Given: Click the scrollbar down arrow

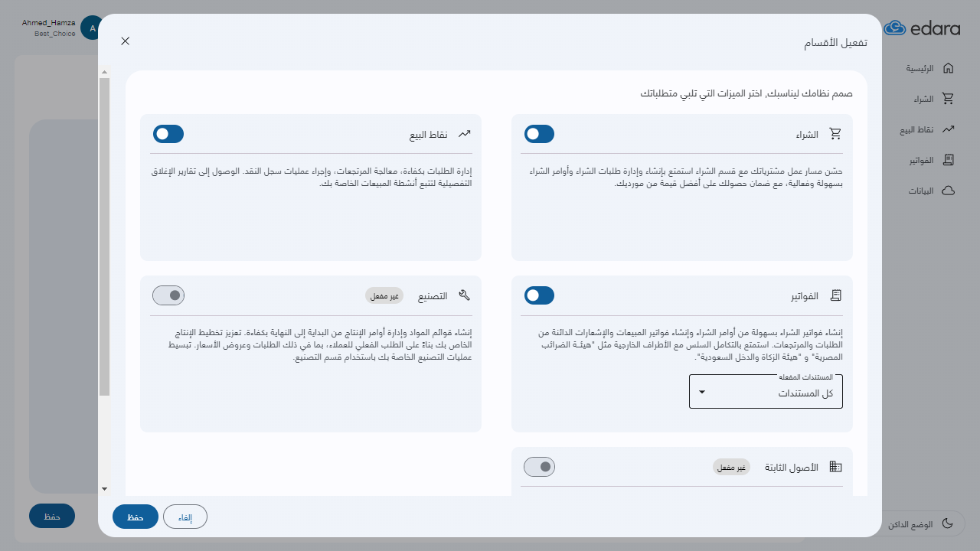Looking at the screenshot, I should coord(104,488).
